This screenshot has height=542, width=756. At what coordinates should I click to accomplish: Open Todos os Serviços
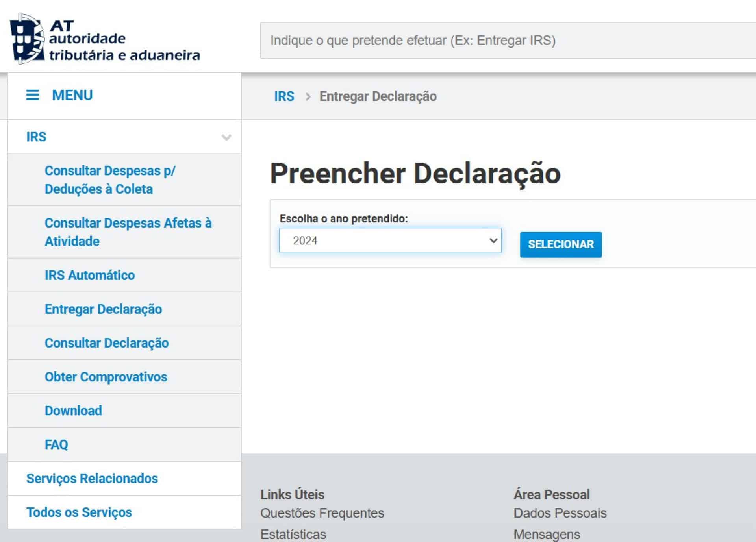pyautogui.click(x=79, y=512)
